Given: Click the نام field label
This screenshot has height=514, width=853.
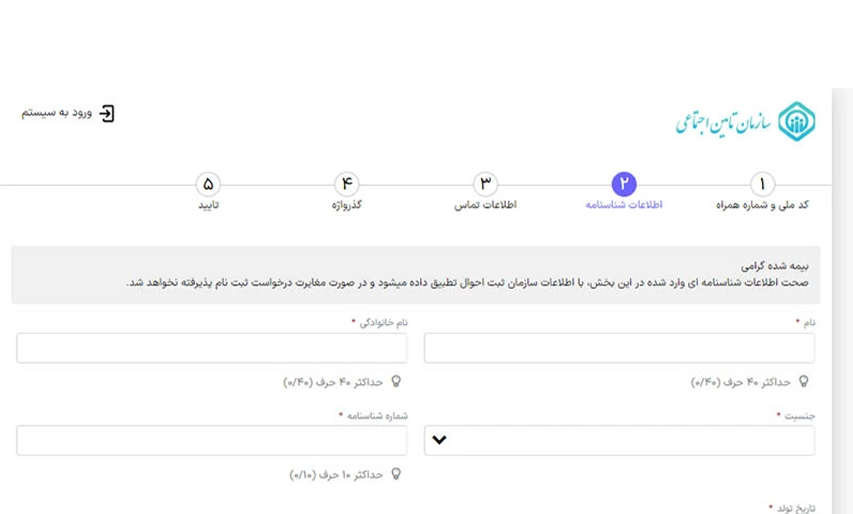Looking at the screenshot, I should tap(809, 323).
